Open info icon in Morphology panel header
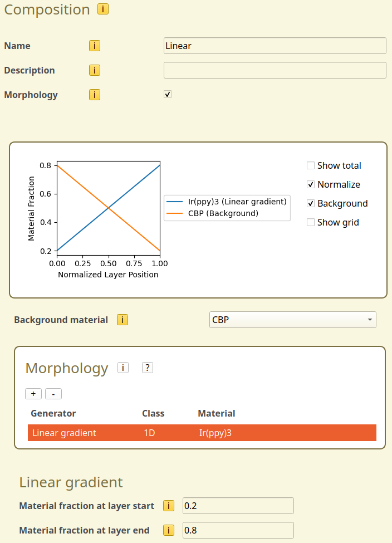 (x=122, y=368)
